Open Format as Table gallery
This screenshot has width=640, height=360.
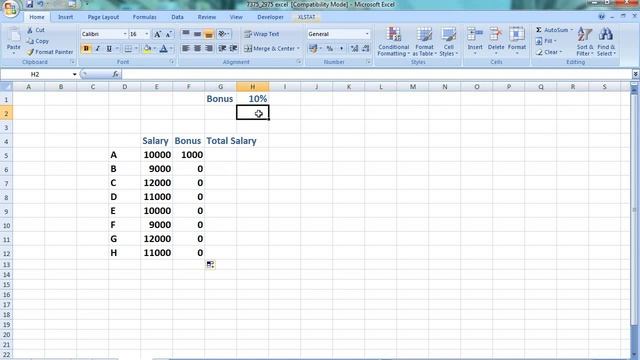[x=424, y=42]
